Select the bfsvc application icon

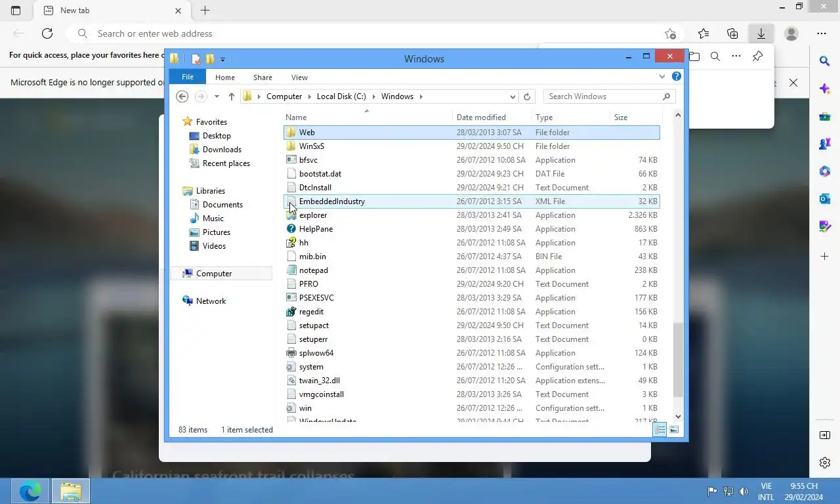pos(291,160)
